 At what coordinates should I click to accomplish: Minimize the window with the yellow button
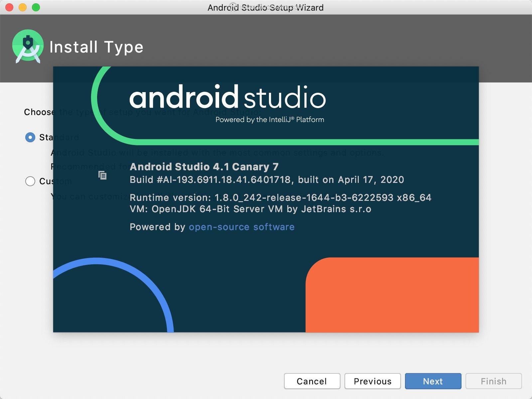[23, 7]
